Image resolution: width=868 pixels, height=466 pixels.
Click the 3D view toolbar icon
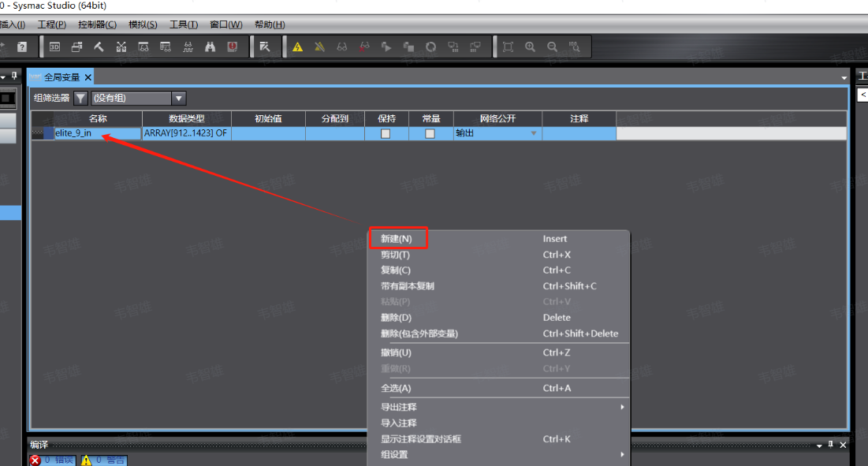click(54, 47)
